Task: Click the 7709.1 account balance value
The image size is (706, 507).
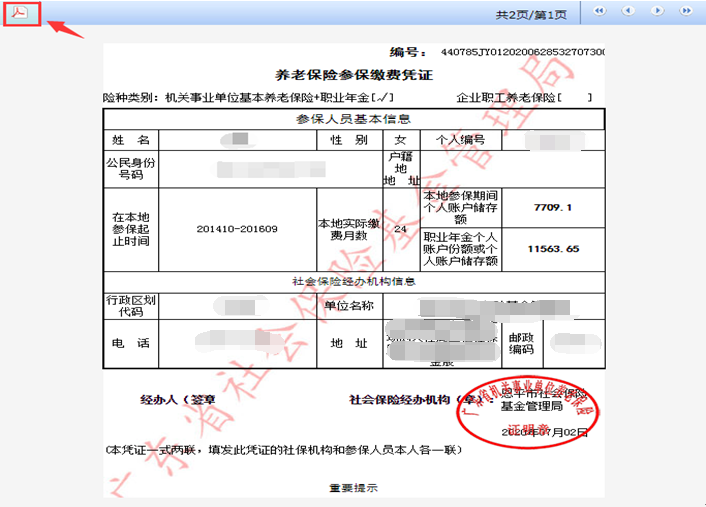Action: pos(553,207)
